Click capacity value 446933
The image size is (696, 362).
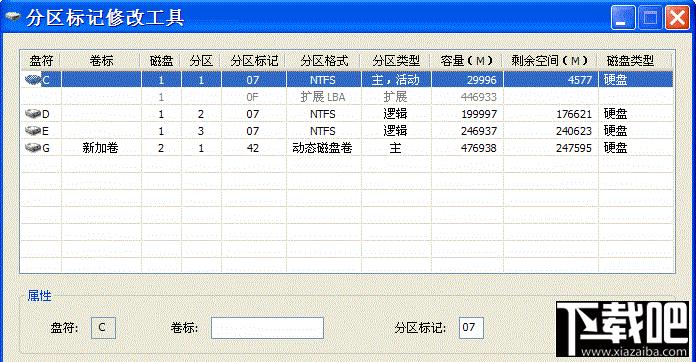pyautogui.click(x=478, y=97)
